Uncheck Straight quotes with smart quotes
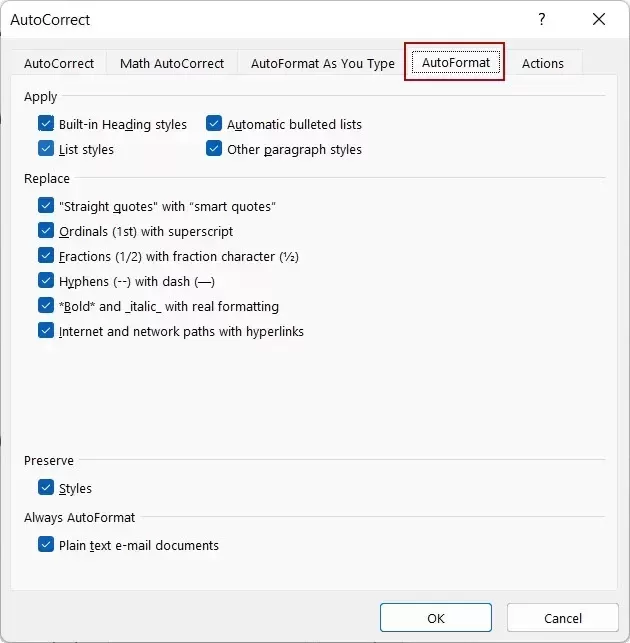Viewport: 630px width, 643px height. click(46, 206)
